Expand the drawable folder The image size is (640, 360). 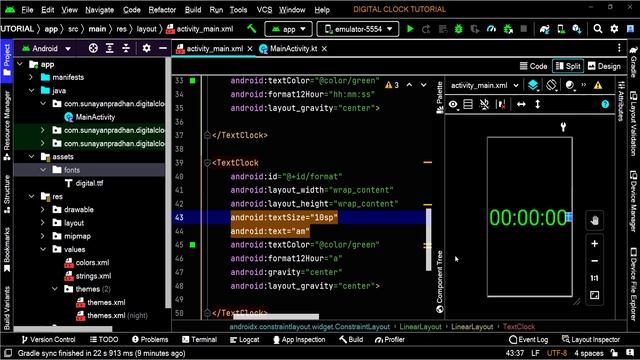click(x=43, y=209)
